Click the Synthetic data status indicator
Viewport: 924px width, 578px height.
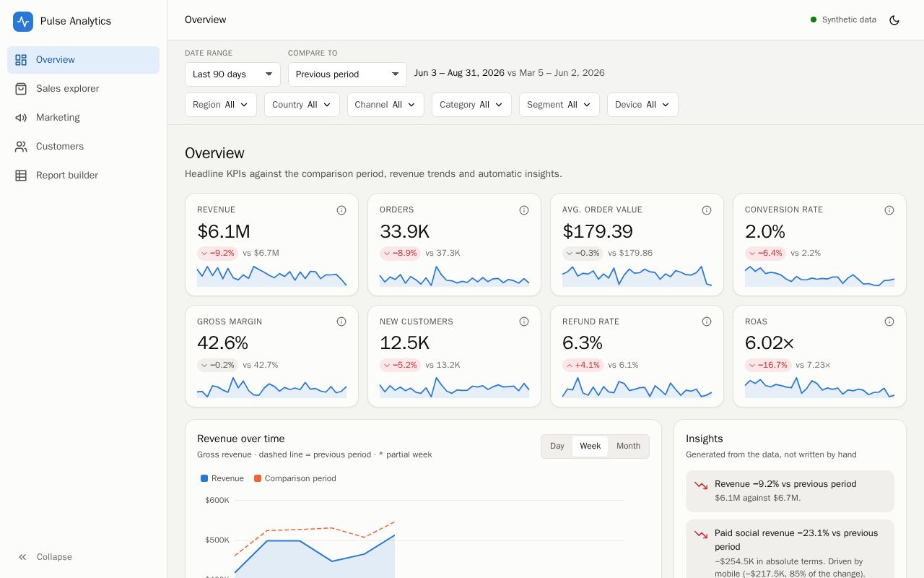point(843,20)
